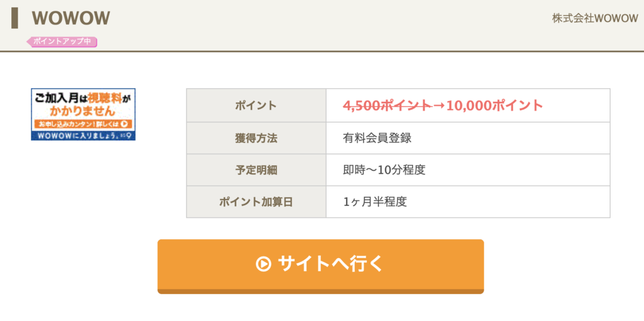Click the 有料会員登録 value cell
The height and width of the screenshot is (321, 644).
point(468,138)
